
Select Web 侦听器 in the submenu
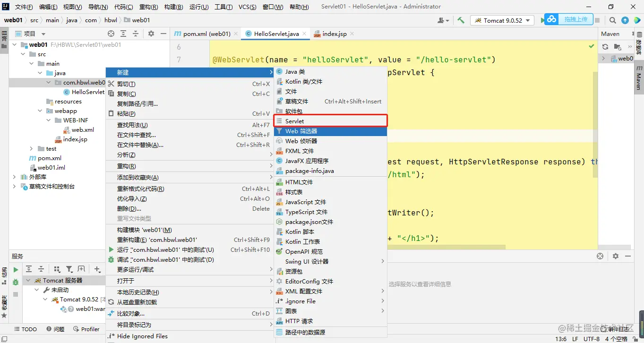(330, 141)
